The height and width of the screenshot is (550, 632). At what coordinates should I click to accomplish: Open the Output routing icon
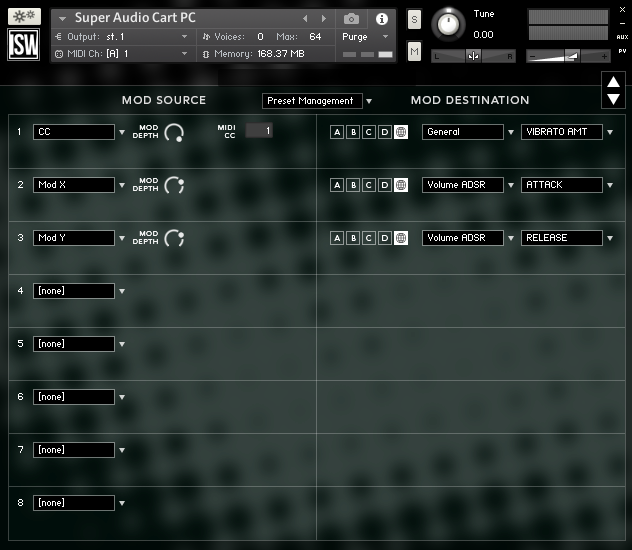58,37
